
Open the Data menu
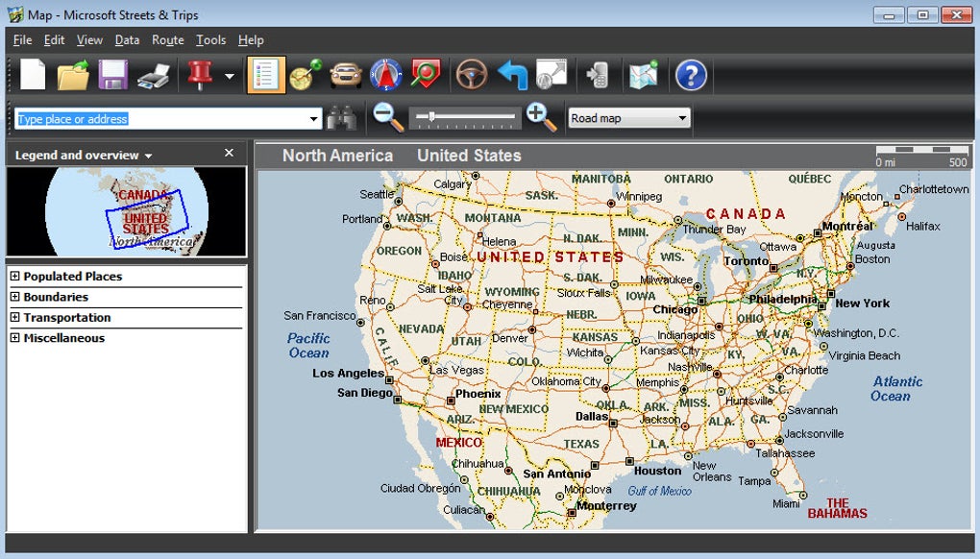[127, 40]
